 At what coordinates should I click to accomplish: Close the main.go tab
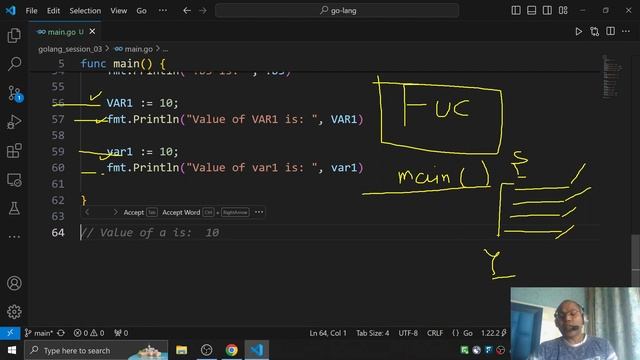tap(92, 31)
